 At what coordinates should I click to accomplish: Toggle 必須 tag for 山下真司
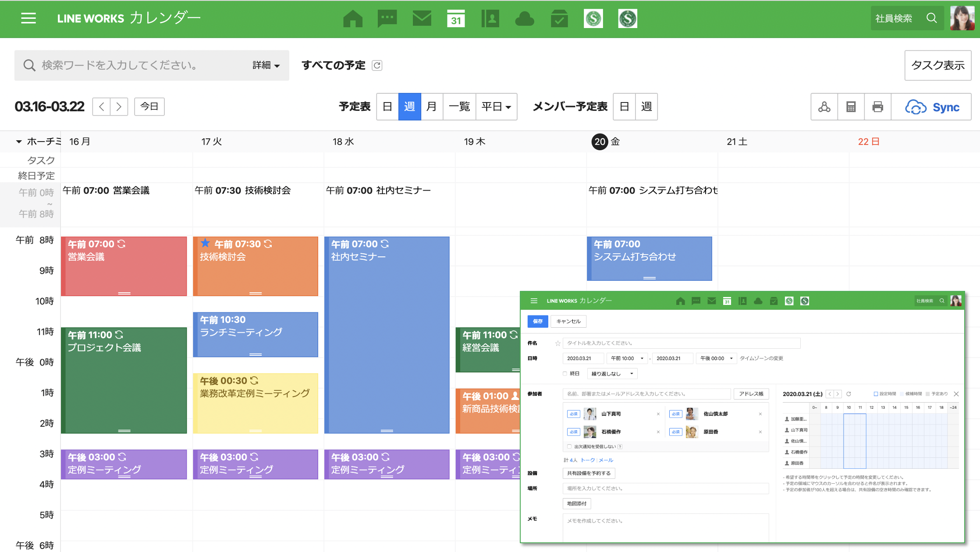click(x=573, y=414)
